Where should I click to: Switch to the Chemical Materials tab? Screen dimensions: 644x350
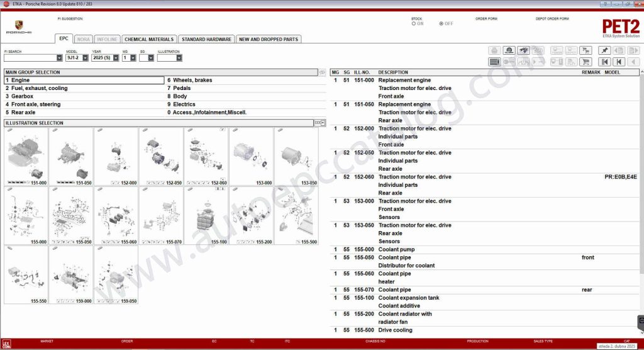[148, 39]
